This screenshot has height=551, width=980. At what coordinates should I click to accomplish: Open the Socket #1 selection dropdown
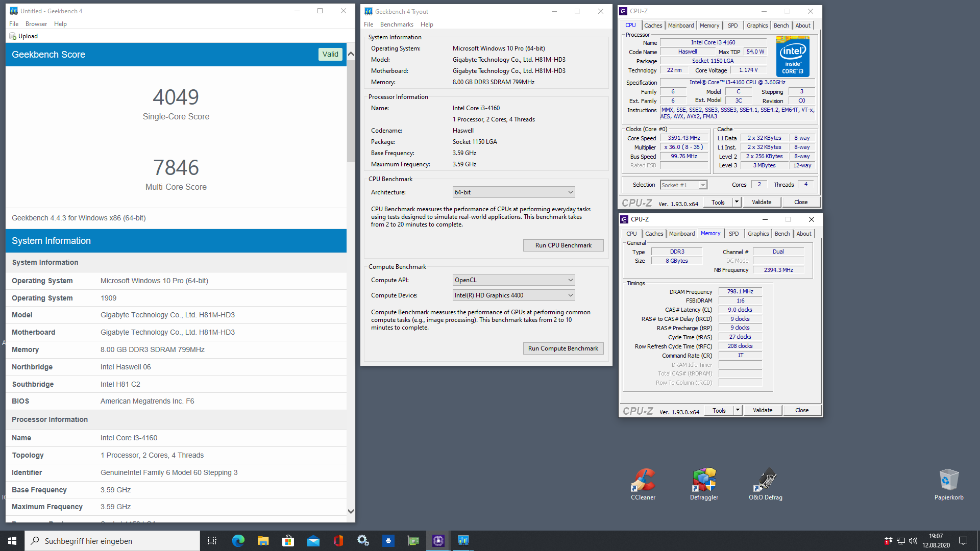click(683, 185)
